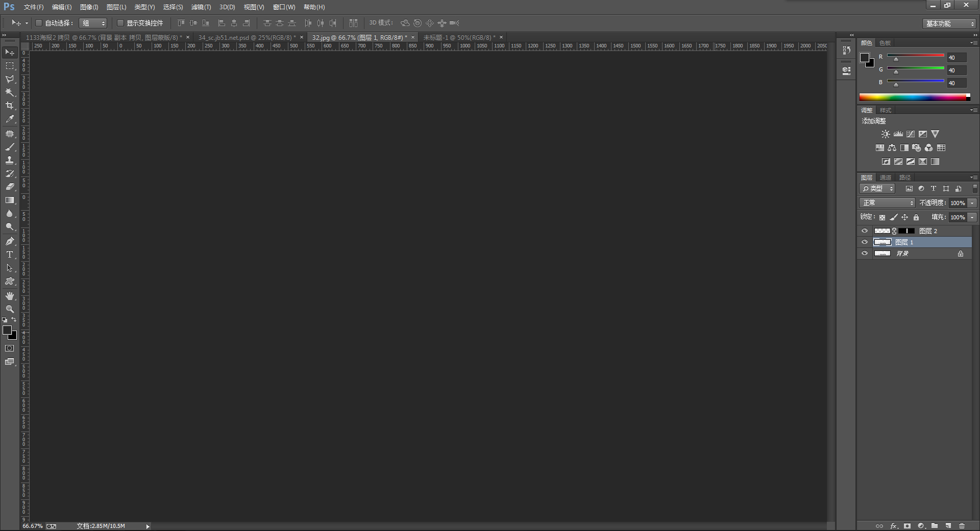Toggle lock image pixels brush icon
The width and height of the screenshot is (980, 531).
click(x=894, y=217)
